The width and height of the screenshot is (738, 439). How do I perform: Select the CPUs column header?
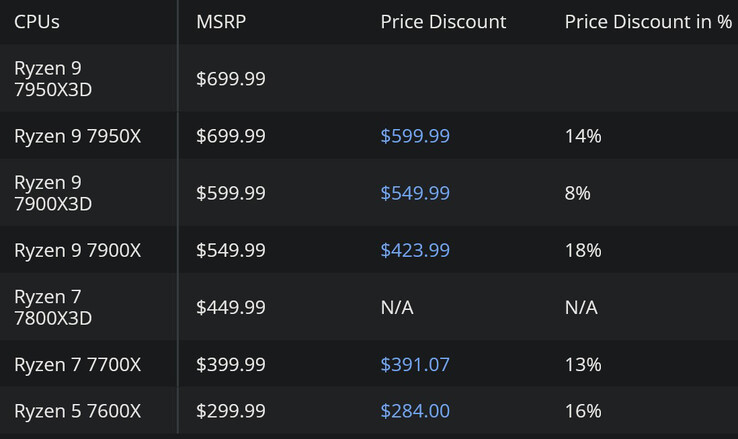coord(37,22)
